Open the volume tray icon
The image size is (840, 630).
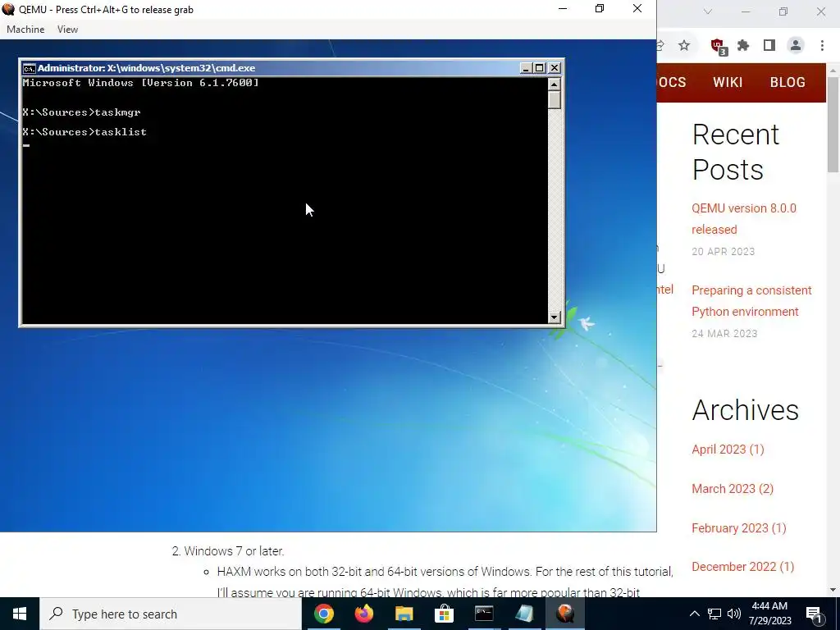point(734,614)
